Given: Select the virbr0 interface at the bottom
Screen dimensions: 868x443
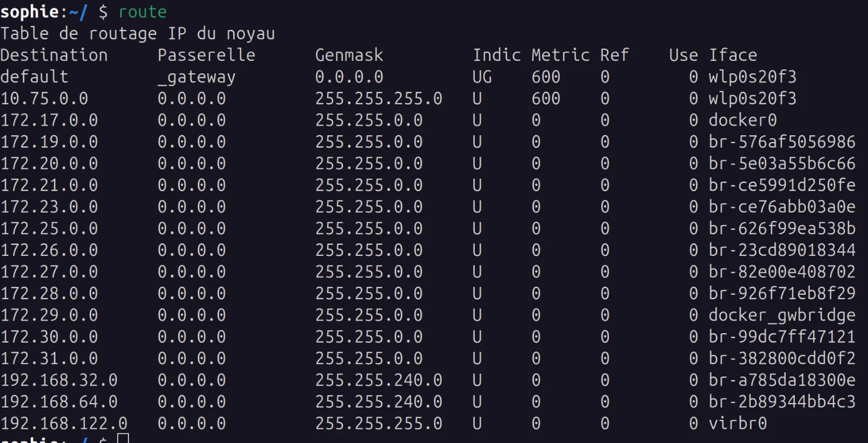Looking at the screenshot, I should tap(738, 423).
